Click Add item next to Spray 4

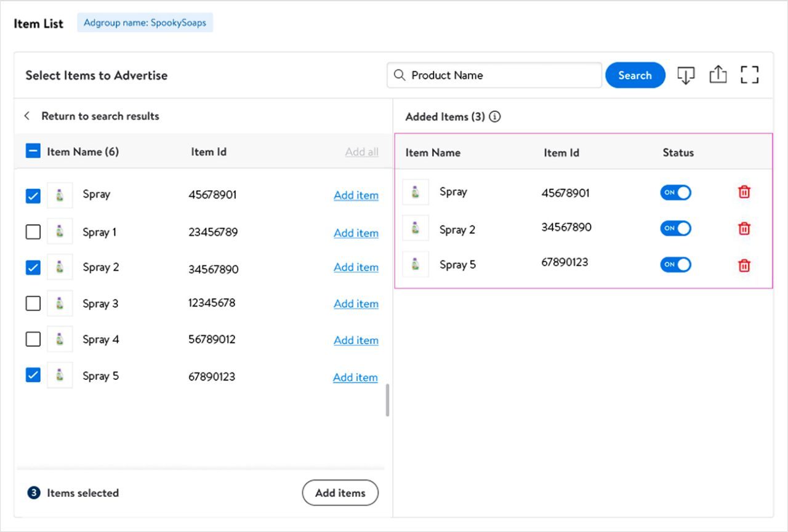click(x=356, y=340)
